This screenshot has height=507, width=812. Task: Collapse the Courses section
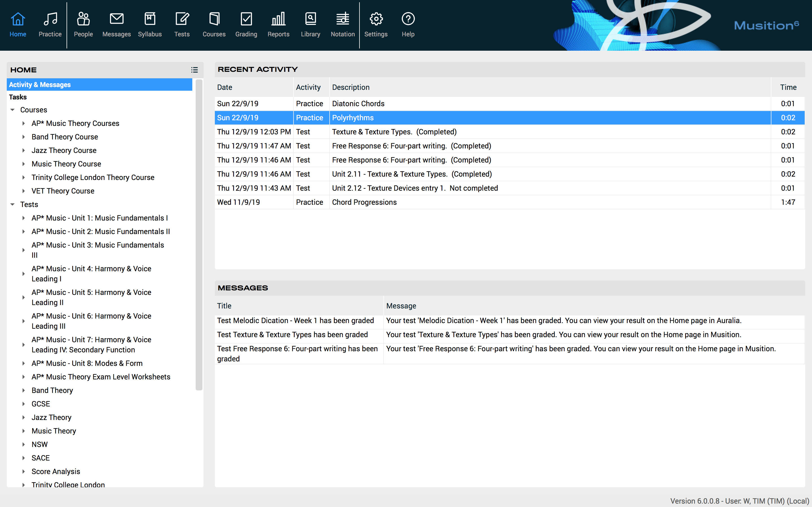[12, 110]
